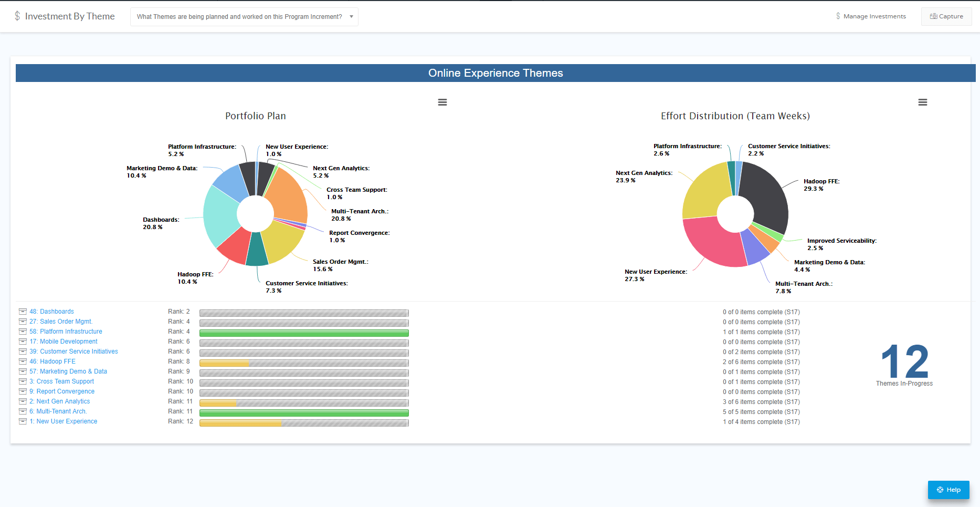
Task: Click '5 of 5 items complete (S17)' text
Action: click(x=761, y=412)
